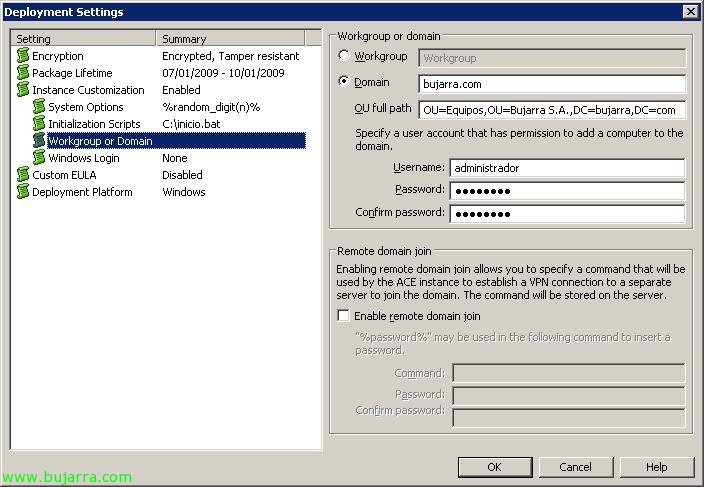This screenshot has width=704, height=487.
Task: Click the Deployment Platform scroll icon
Action: (x=22, y=192)
